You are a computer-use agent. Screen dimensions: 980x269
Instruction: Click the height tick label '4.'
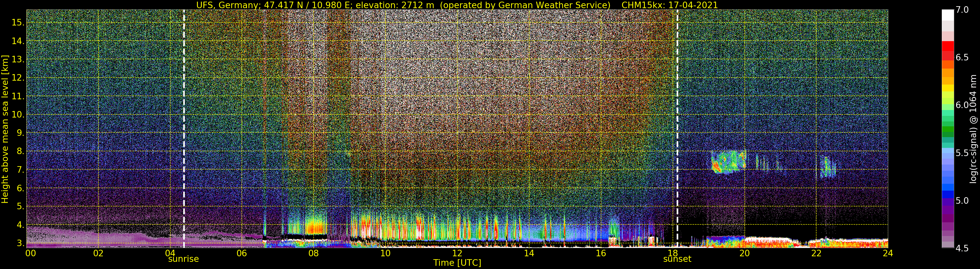pos(21,225)
